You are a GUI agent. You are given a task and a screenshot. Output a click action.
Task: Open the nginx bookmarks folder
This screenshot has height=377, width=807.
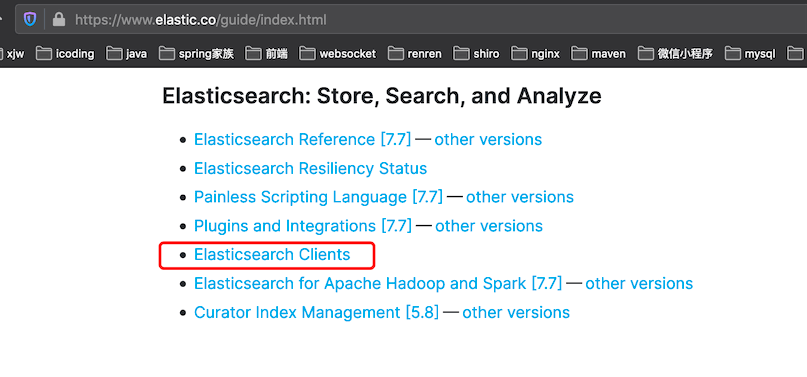click(535, 53)
